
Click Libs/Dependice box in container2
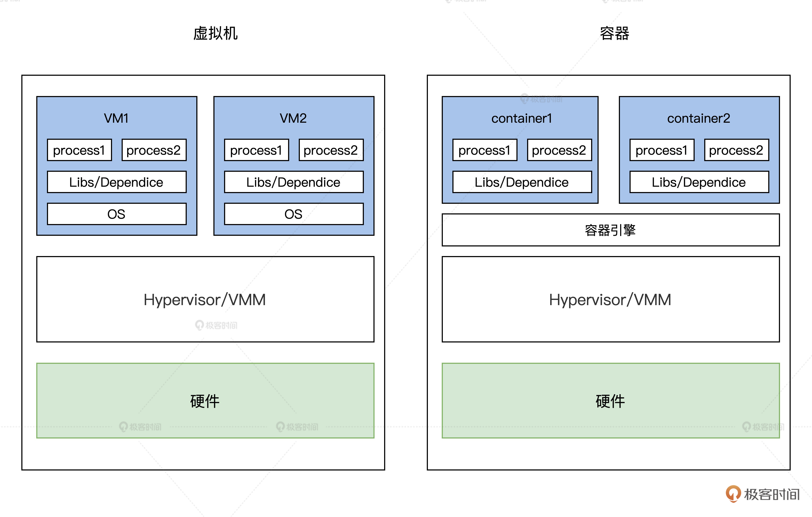pyautogui.click(x=699, y=182)
